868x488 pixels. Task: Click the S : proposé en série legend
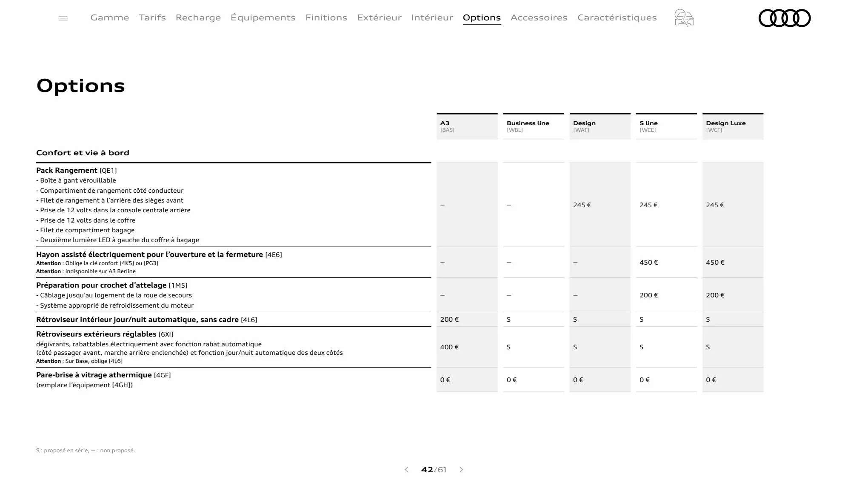(x=86, y=450)
